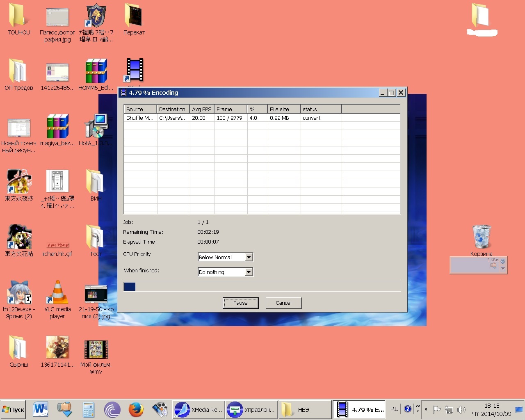The image size is (525, 420).
Task: Show hidden system tray icons
Action: tap(426, 409)
